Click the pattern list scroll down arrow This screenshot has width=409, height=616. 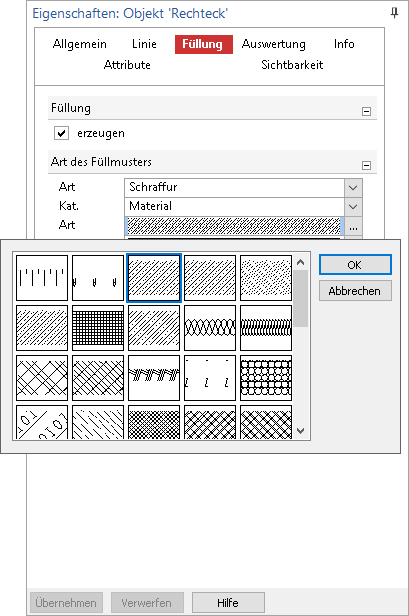point(301,431)
